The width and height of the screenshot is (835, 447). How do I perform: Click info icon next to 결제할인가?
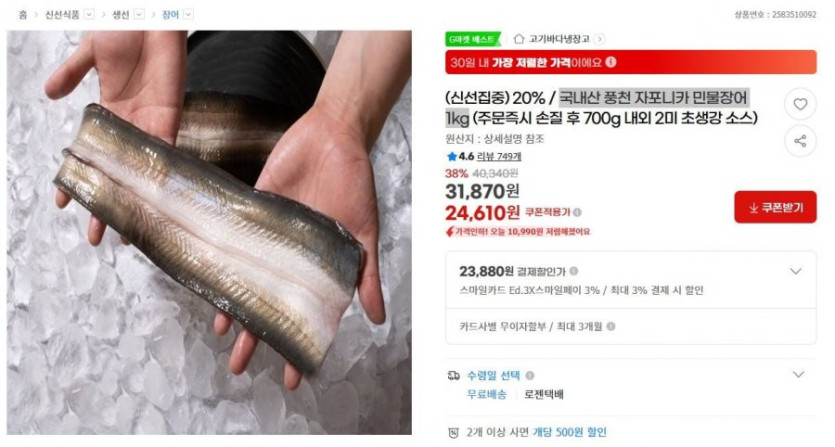point(574,271)
